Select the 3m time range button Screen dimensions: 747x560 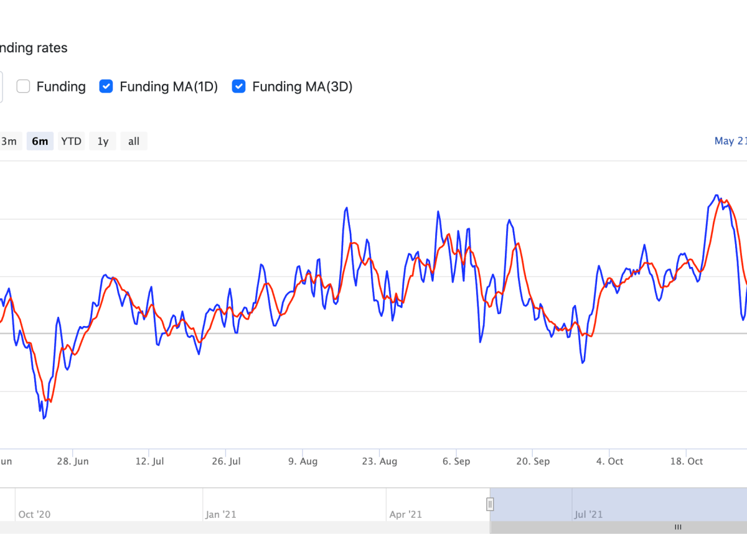9,141
